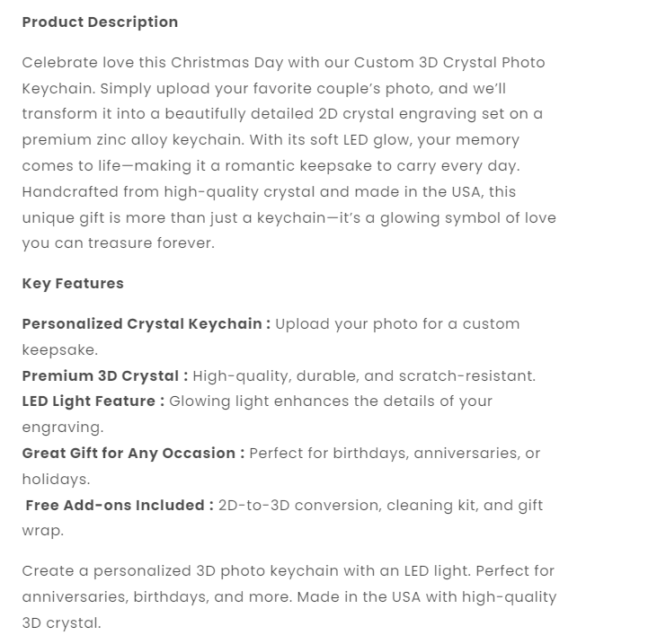
Task: Click the line starting 'unique gift is more'
Action: (289, 218)
